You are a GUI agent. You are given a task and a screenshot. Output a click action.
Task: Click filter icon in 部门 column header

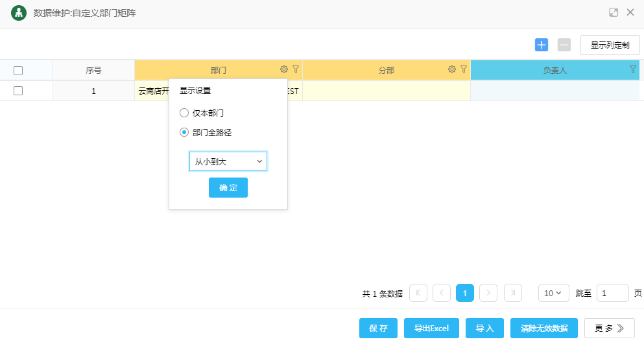click(x=296, y=69)
